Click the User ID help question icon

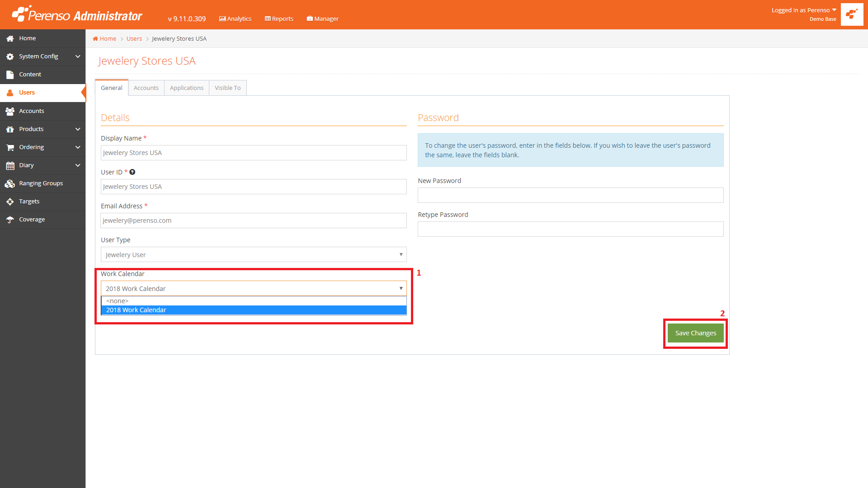[132, 172]
